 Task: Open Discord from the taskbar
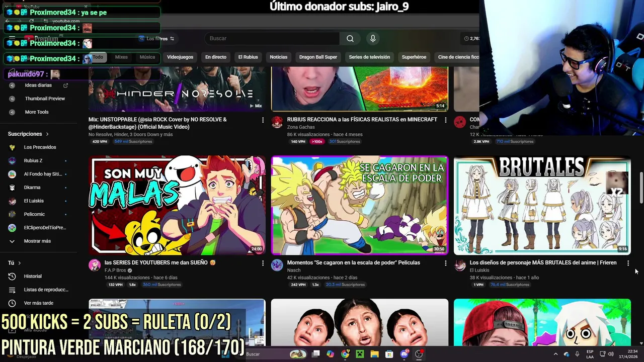pos(404,354)
